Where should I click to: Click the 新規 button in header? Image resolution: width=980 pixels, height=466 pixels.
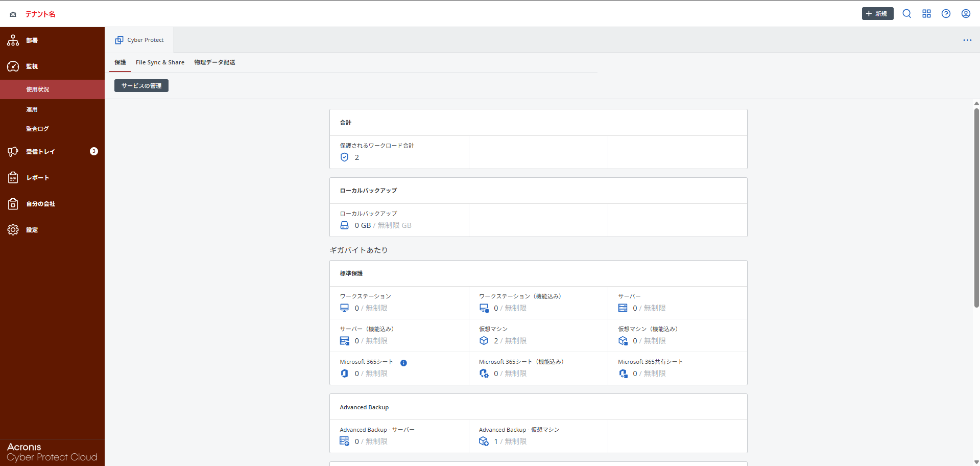(877, 14)
